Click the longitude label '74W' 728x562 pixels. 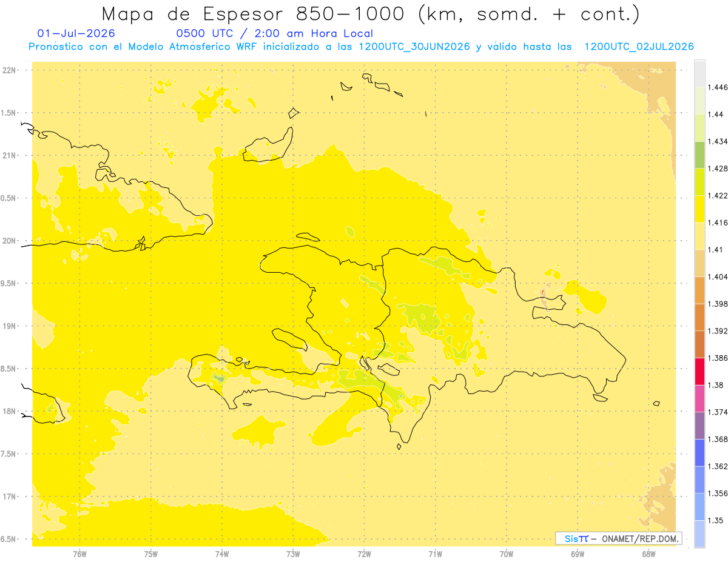(222, 554)
